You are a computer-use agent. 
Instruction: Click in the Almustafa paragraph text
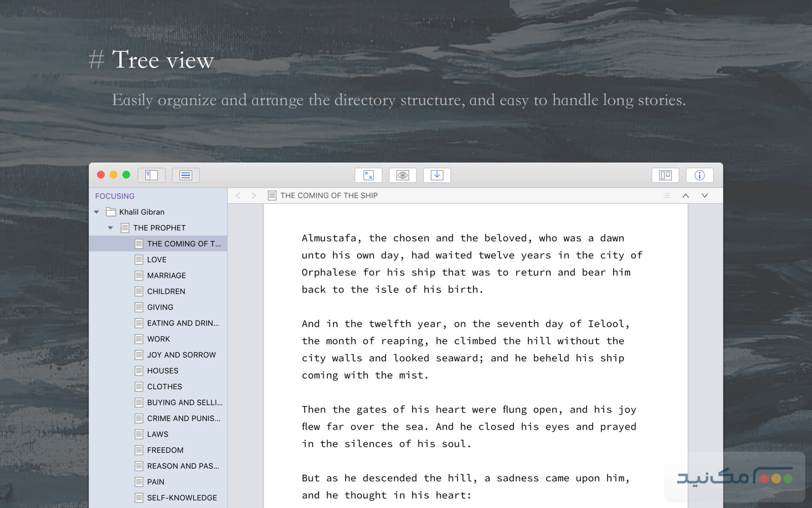coord(471,264)
